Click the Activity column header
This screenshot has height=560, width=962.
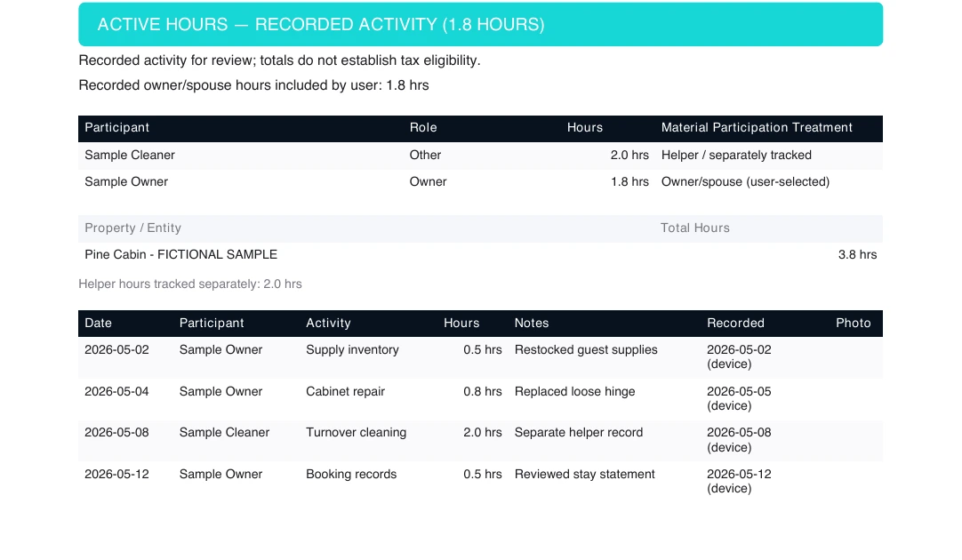[x=328, y=324]
